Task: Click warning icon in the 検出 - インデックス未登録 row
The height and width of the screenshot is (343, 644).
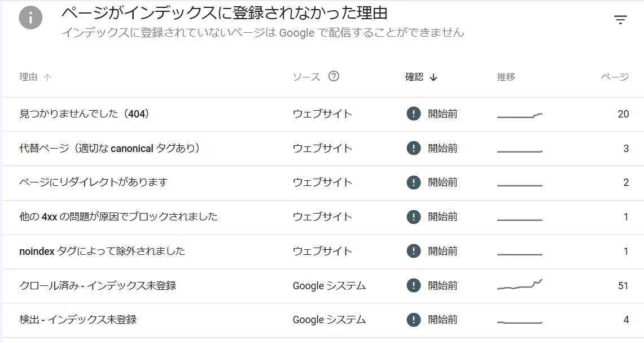Action: pos(414,320)
